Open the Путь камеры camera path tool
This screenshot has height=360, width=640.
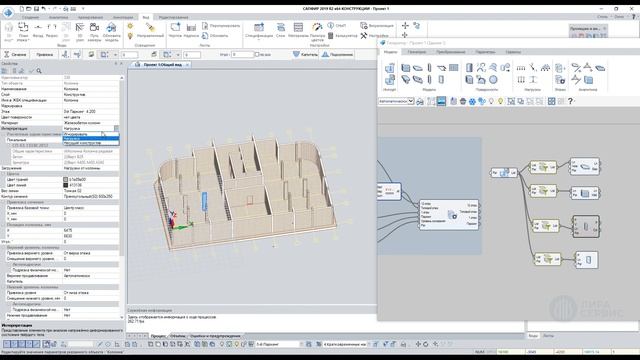tap(94, 31)
